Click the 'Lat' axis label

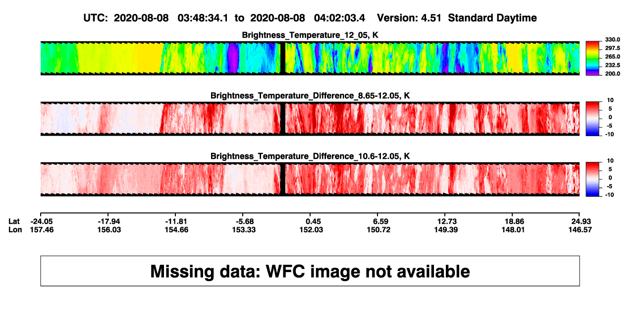point(15,221)
